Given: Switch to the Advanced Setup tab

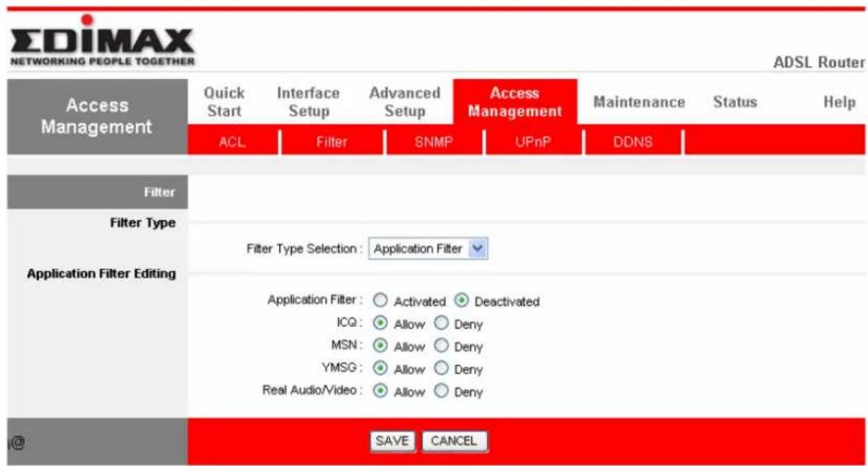Looking at the screenshot, I should tap(405, 102).
